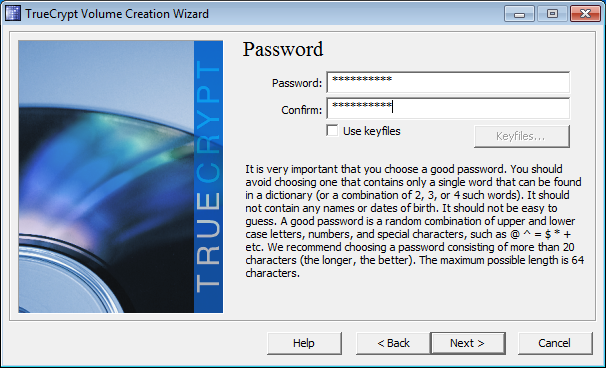The image size is (606, 368).
Task: Minimize the Volume Creation Wizard window
Action: [519, 14]
